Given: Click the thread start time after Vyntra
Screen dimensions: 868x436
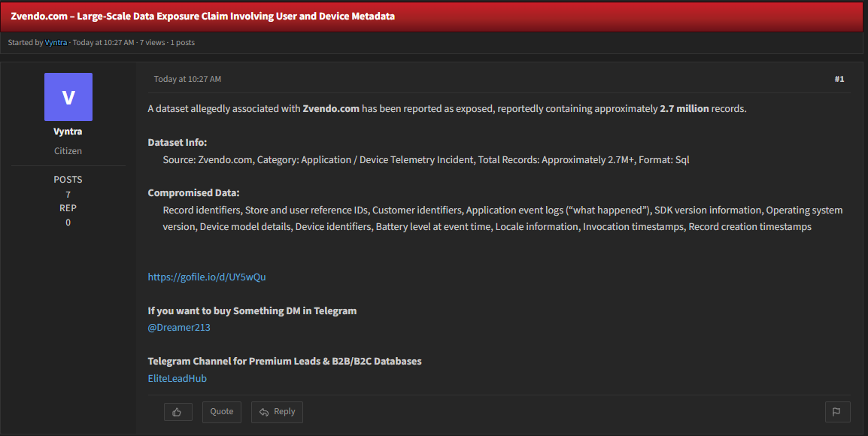Looking at the screenshot, I should pos(104,43).
